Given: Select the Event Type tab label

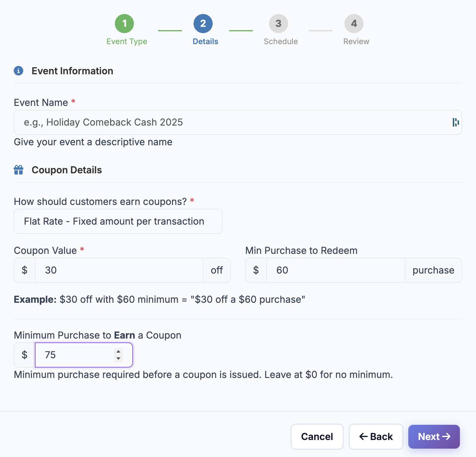Looking at the screenshot, I should click(x=126, y=41).
